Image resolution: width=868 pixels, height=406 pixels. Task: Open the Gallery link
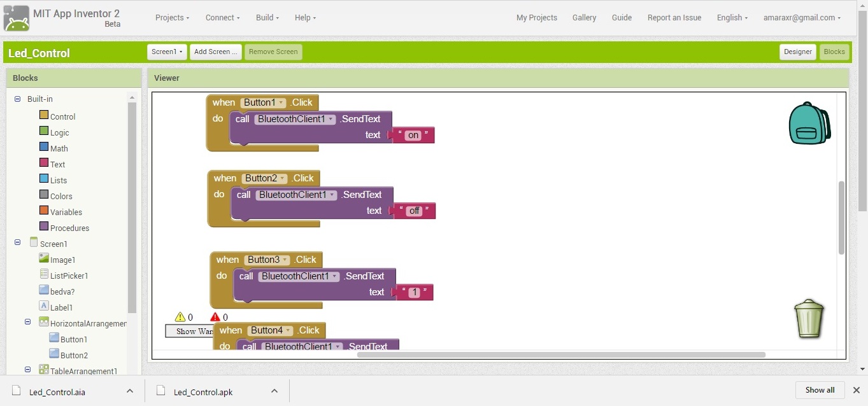[584, 18]
